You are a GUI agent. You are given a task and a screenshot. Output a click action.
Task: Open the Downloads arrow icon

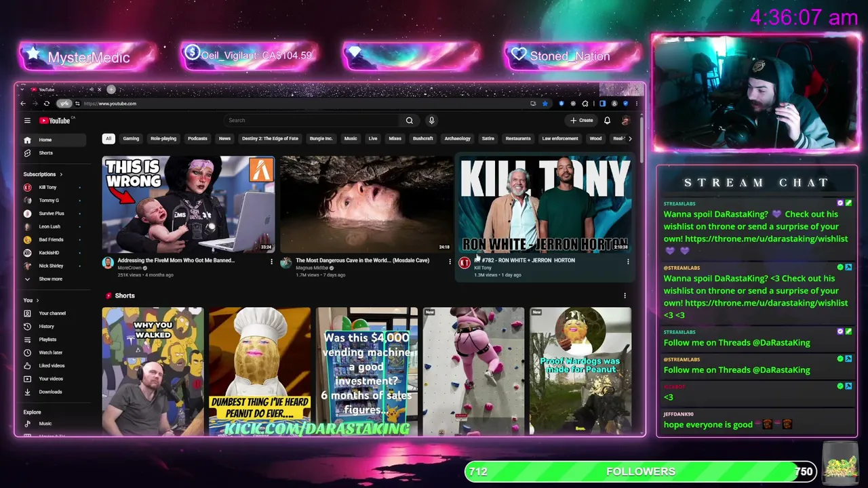click(x=27, y=392)
